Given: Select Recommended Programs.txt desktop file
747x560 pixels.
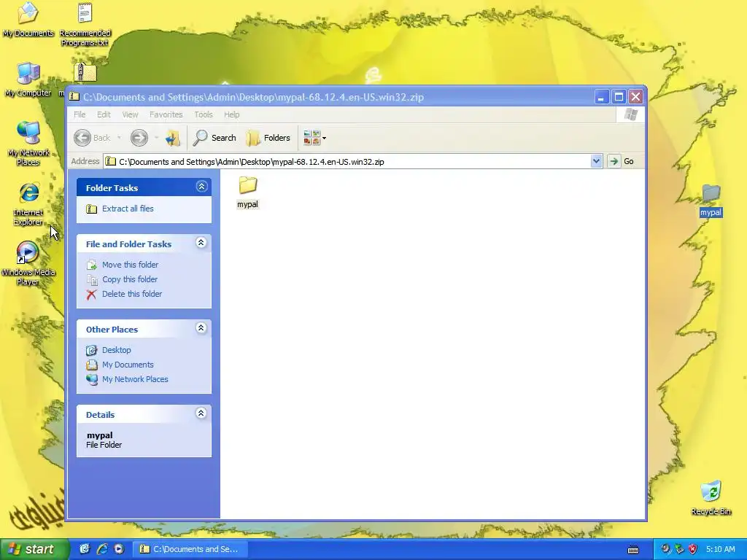Looking at the screenshot, I should 85,24.
